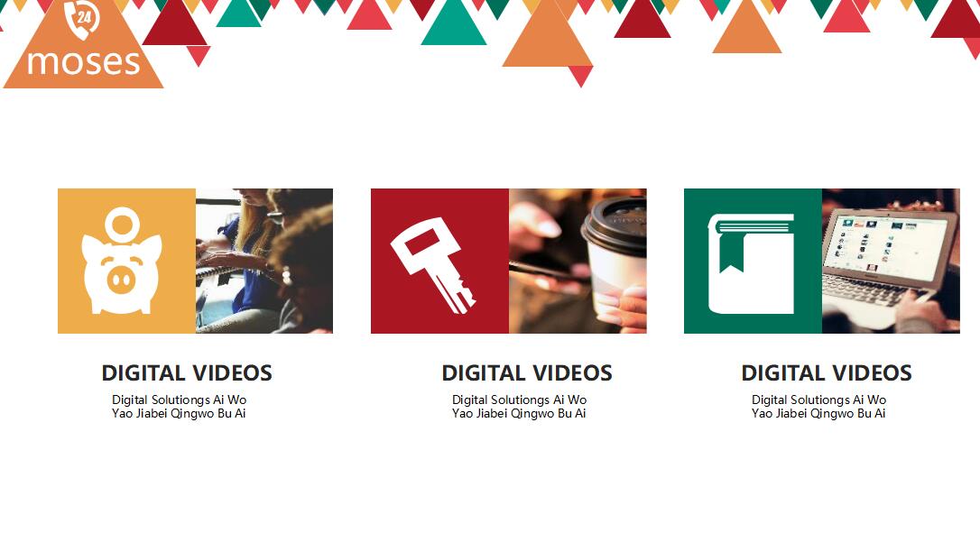Open the photo of people typing
Image resolution: width=980 pixels, height=542 pixels.
coord(264,261)
